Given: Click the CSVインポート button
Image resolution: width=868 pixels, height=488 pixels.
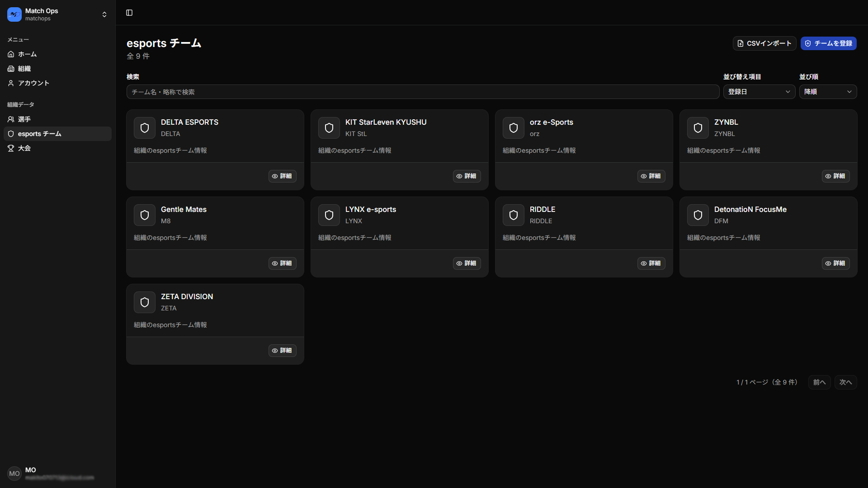Looking at the screenshot, I should point(764,43).
